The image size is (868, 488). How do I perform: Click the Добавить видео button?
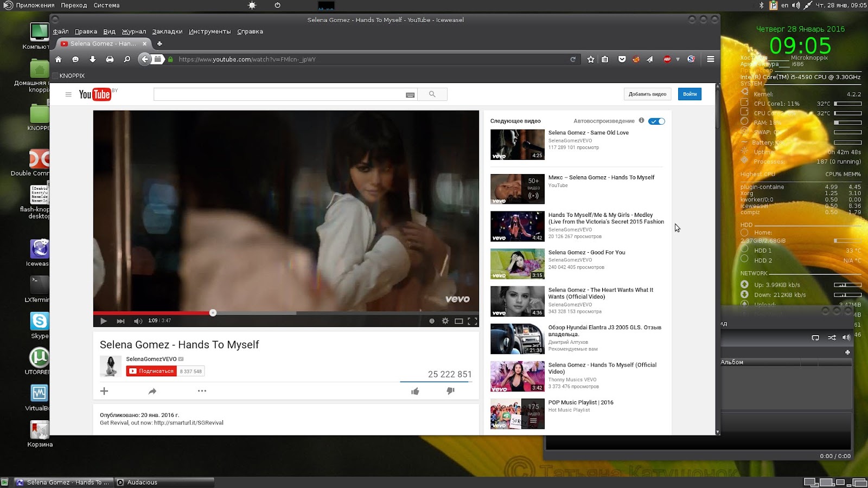pos(647,94)
